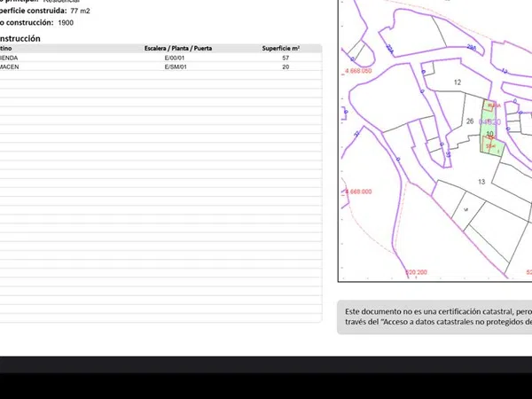Click the table cell E/SM/01
This screenshot has height=399, width=532.
coord(176,66)
